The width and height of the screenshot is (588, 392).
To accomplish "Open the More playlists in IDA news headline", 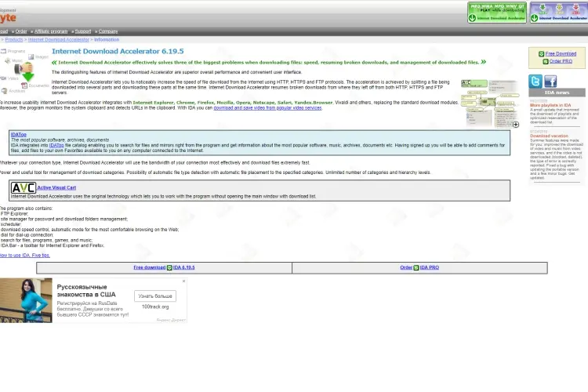I will click(x=550, y=105).
